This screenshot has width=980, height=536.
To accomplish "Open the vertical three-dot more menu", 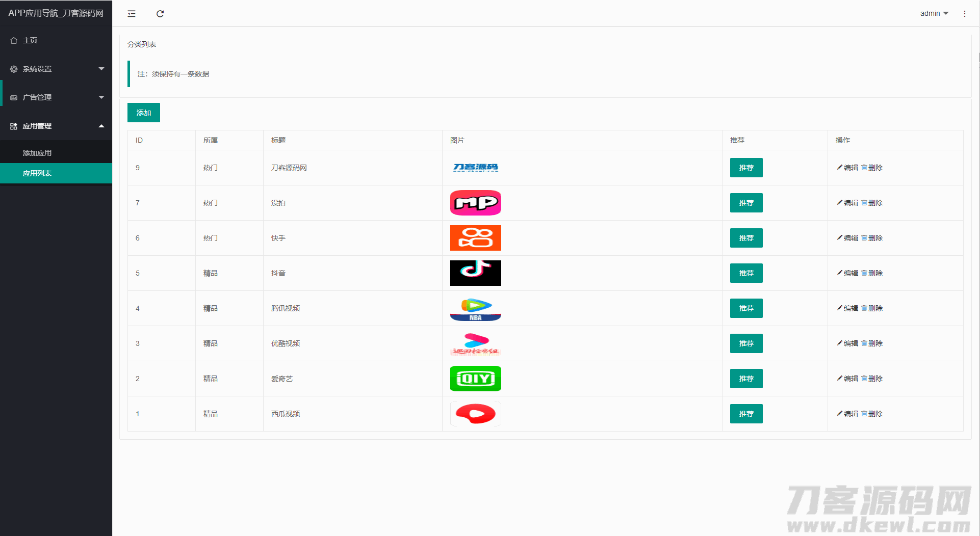I will tap(964, 14).
